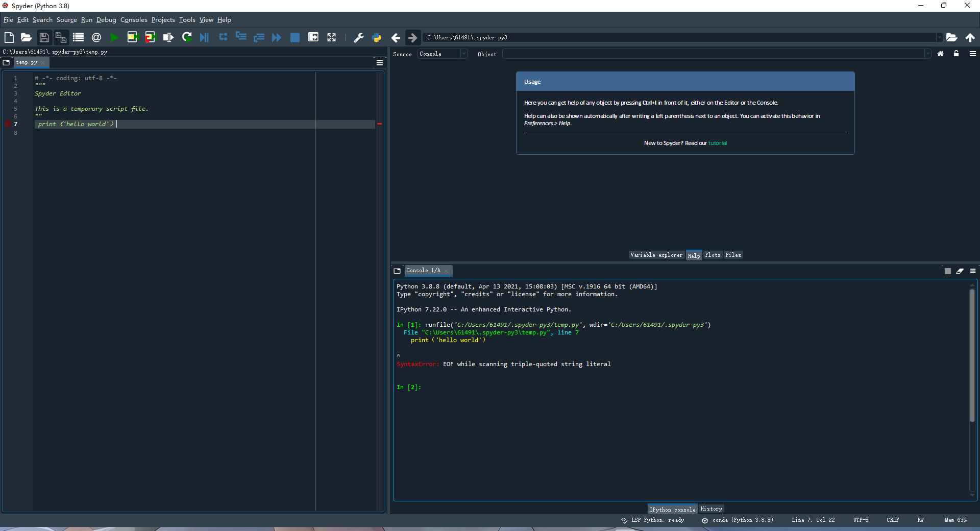Open Preferences with the wrench icon
This screenshot has height=531, width=980.
359,37
